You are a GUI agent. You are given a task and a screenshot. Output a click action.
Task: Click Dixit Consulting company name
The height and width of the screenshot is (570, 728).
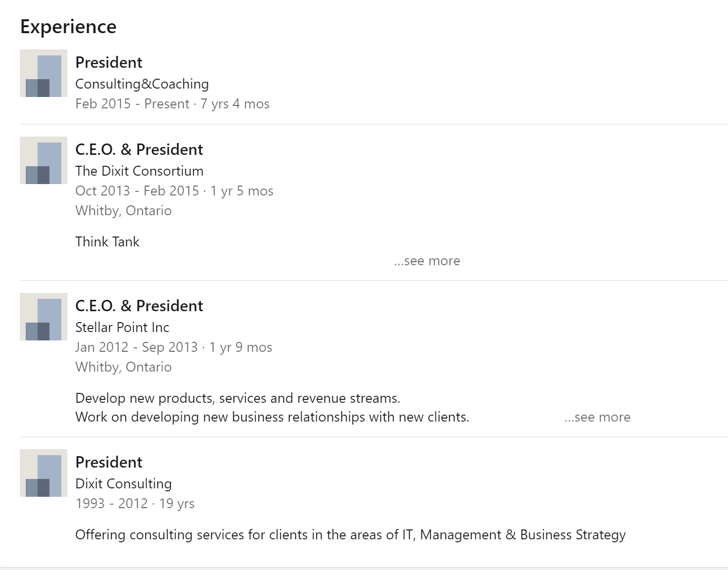coord(124,484)
